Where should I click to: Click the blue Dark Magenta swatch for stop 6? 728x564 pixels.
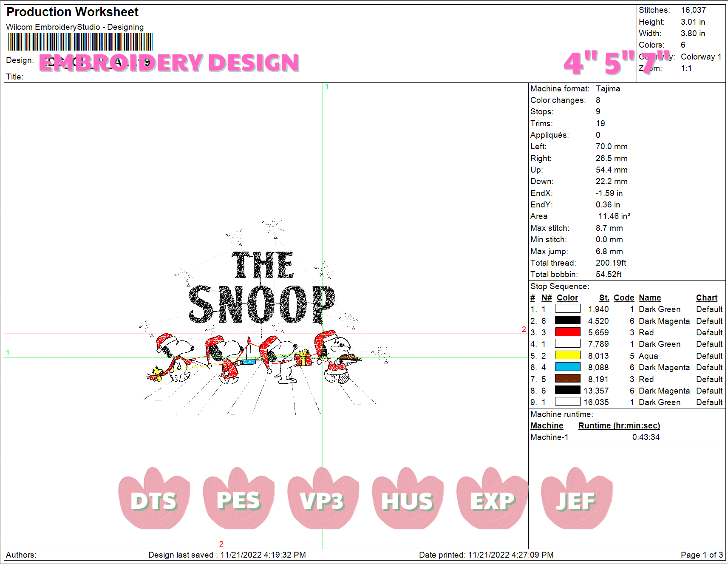(x=567, y=366)
